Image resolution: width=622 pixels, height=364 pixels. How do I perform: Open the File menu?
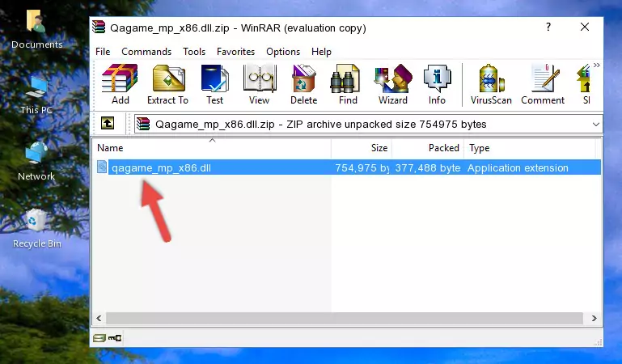tap(103, 52)
